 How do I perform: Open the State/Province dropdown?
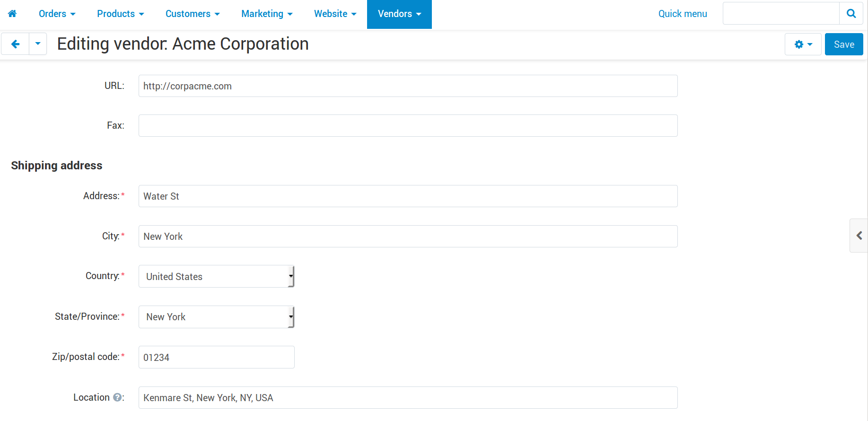click(217, 317)
